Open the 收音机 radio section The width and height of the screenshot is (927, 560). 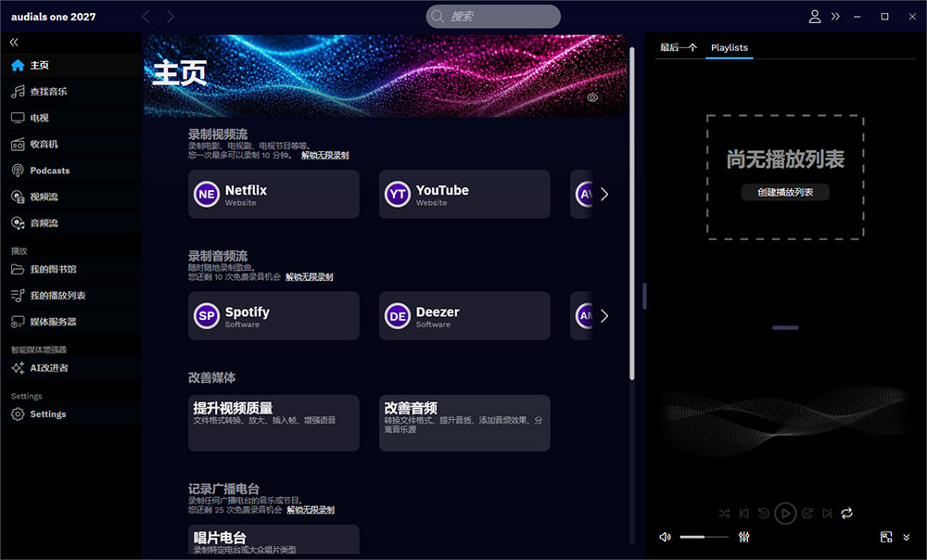click(70, 144)
